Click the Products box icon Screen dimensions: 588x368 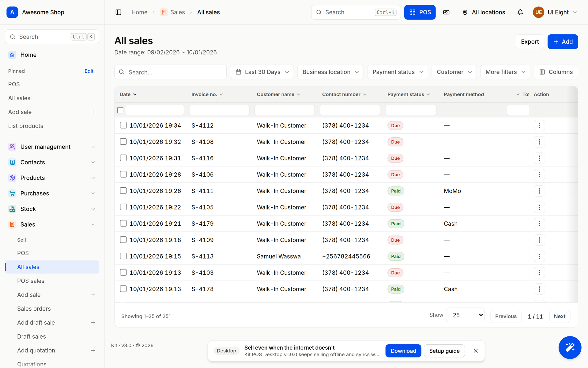(x=12, y=178)
